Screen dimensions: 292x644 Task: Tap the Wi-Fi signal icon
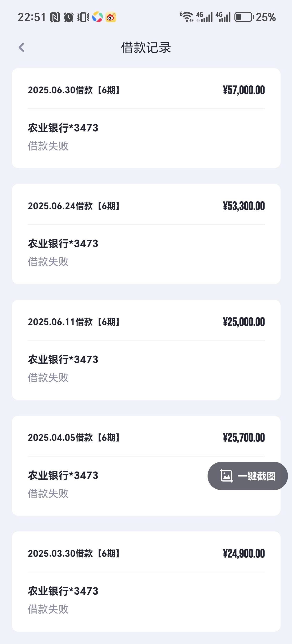point(187,17)
